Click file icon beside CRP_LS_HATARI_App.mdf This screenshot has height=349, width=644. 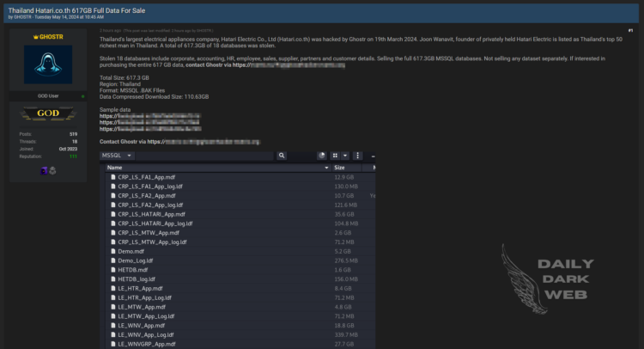click(113, 214)
